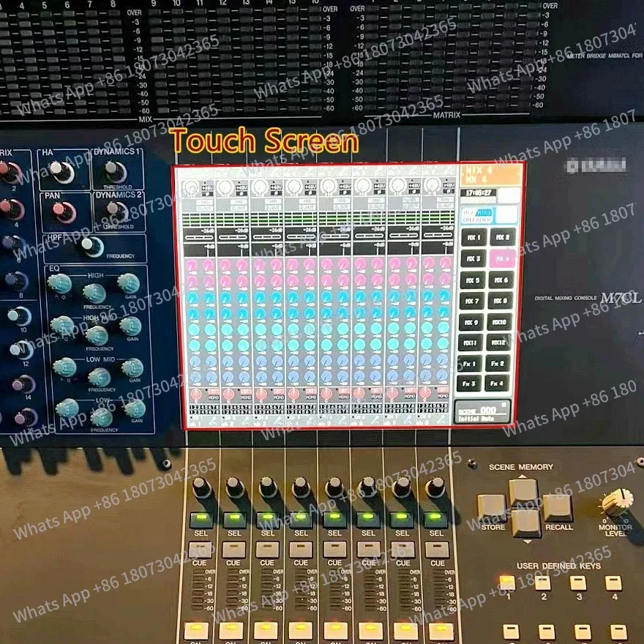Select the MX11 button
The width and height of the screenshot is (644, 644).
point(470,342)
